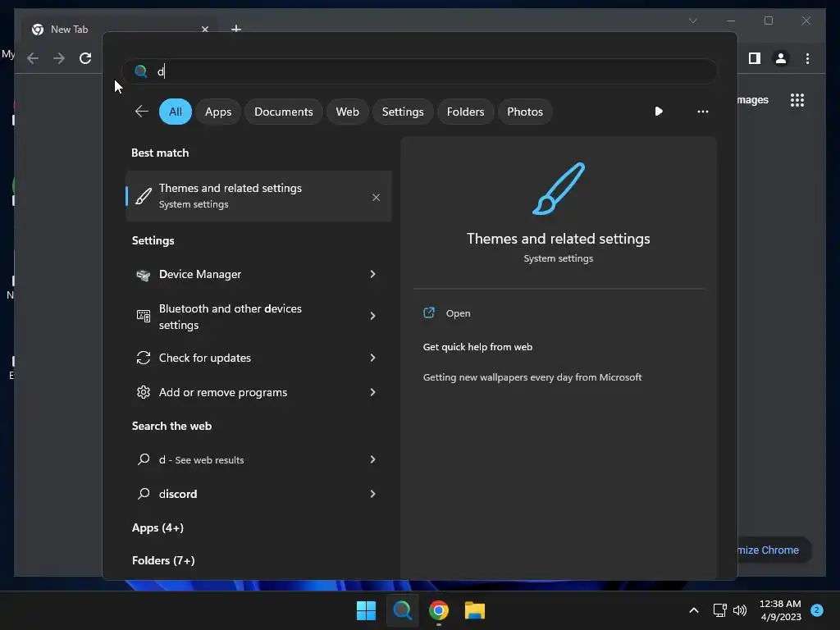The image size is (840, 630).
Task: Expand the 'd - See web results' chevron
Action: pyautogui.click(x=373, y=459)
